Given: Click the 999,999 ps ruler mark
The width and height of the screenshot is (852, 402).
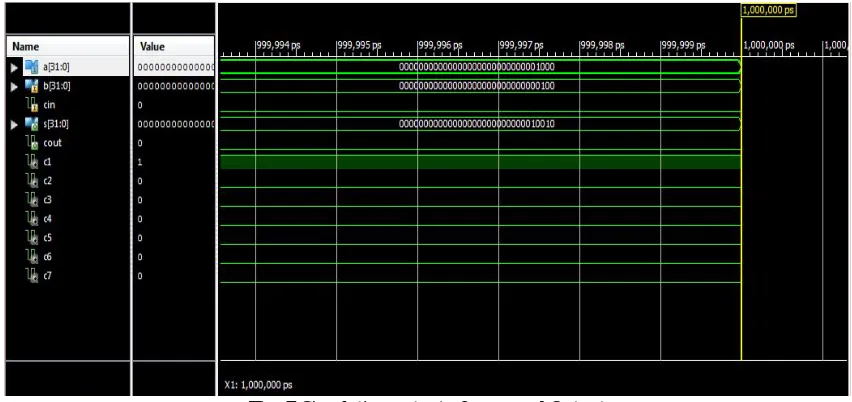Looking at the screenshot, I should (683, 46).
